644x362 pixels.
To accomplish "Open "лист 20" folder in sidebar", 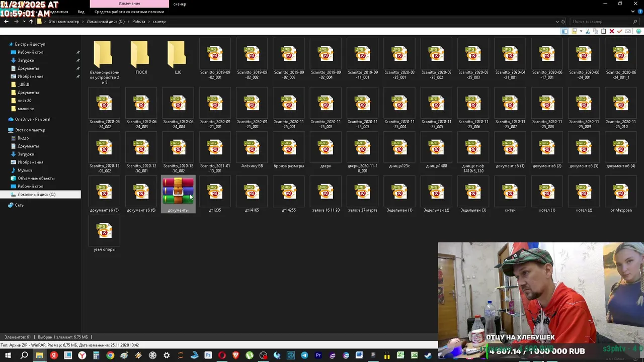I will [x=24, y=101].
